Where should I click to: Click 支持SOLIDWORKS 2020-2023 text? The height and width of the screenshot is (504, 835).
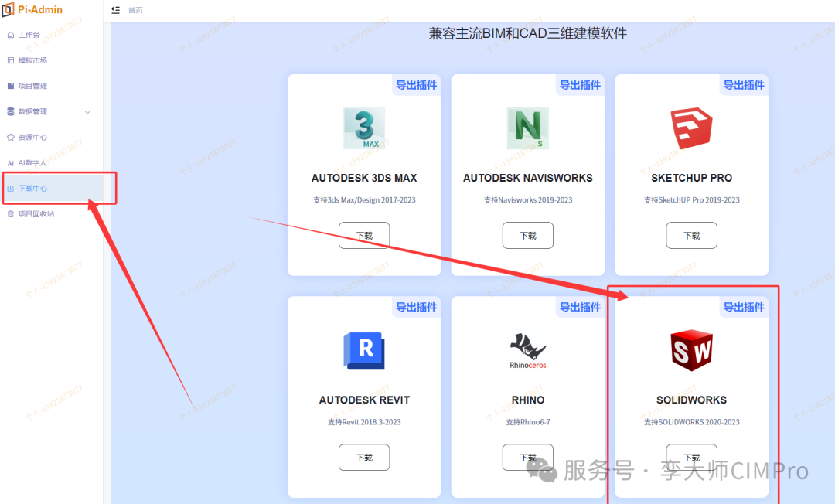(691, 422)
